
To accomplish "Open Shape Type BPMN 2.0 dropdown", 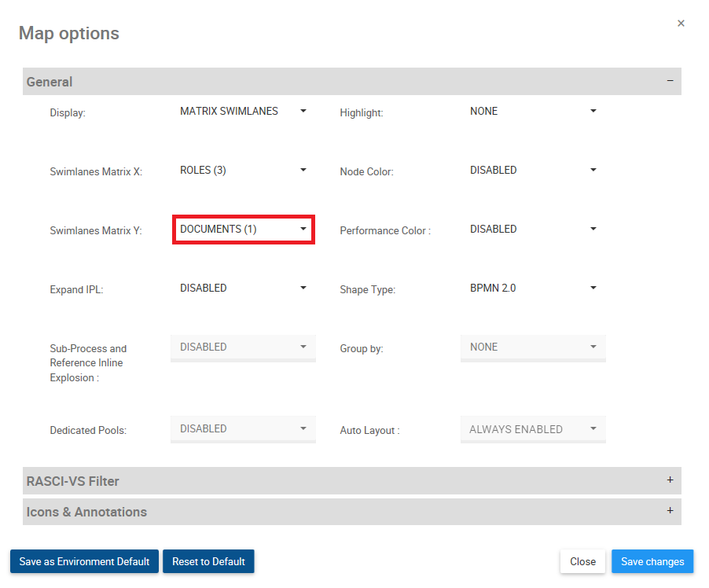I will 533,288.
